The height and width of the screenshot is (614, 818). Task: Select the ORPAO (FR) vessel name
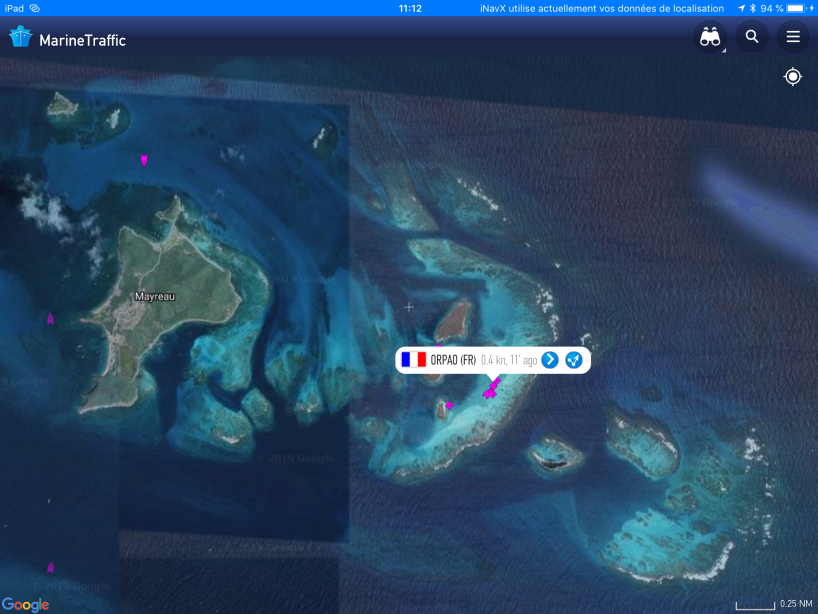point(453,360)
